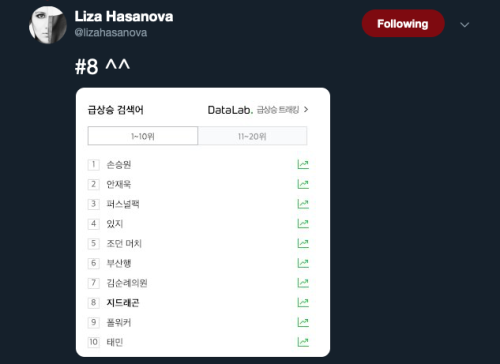The height and width of the screenshot is (364, 500).
Task: Open trend chart icon beside 있지
Action: point(303,223)
